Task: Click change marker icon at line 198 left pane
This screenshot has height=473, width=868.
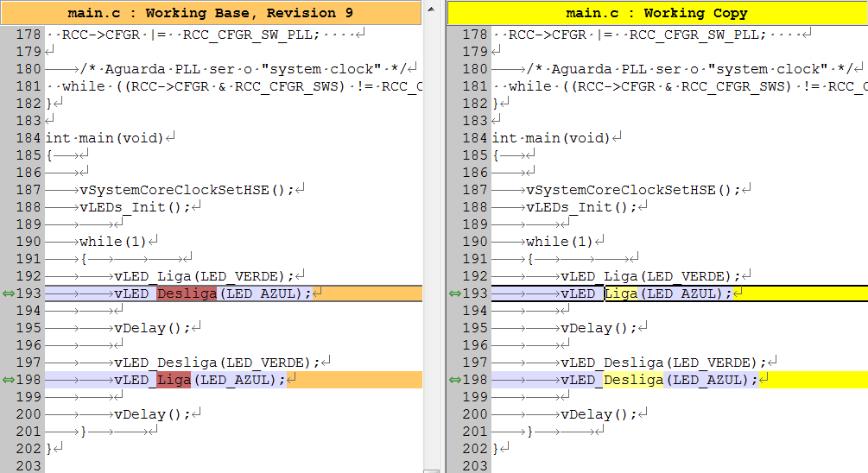Action: 8,380
